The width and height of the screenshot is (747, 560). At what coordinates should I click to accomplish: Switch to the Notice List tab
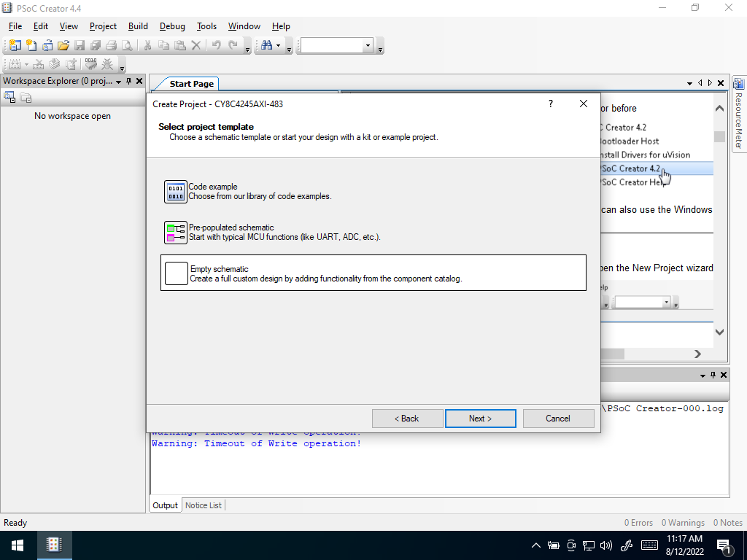(204, 505)
